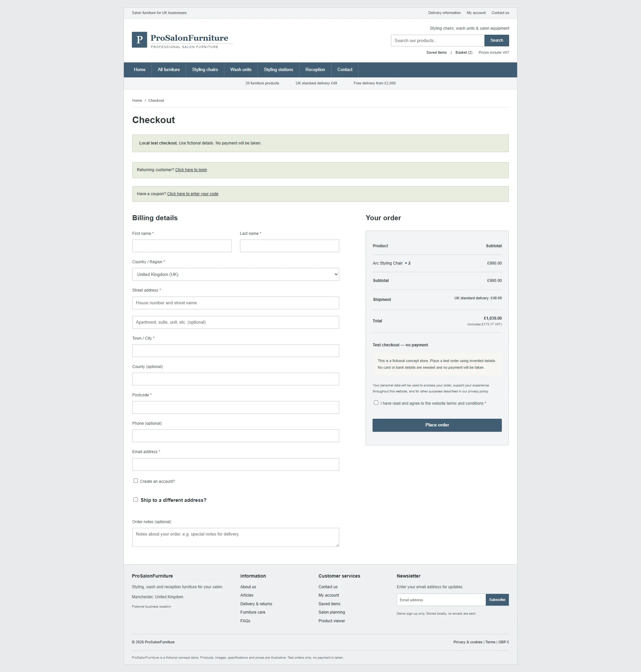Viewport: 641px width, 672px height.
Task: Go to Home in the navigation bar
Action: point(140,70)
